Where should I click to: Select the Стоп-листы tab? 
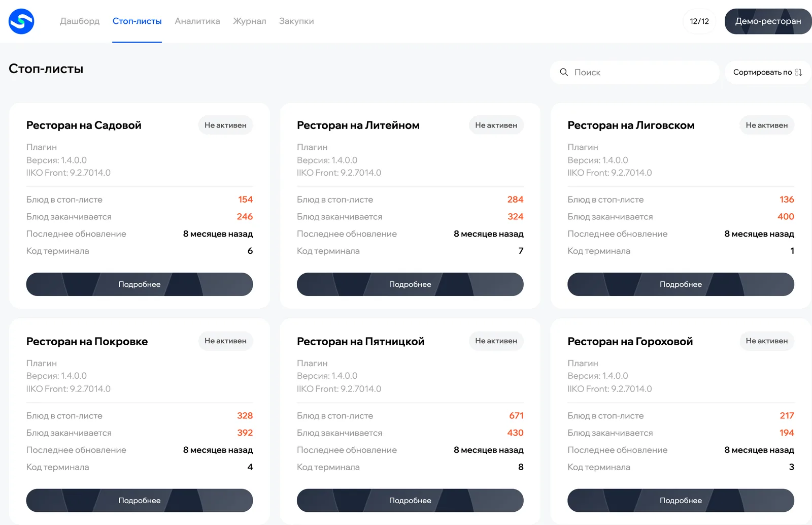coord(137,21)
